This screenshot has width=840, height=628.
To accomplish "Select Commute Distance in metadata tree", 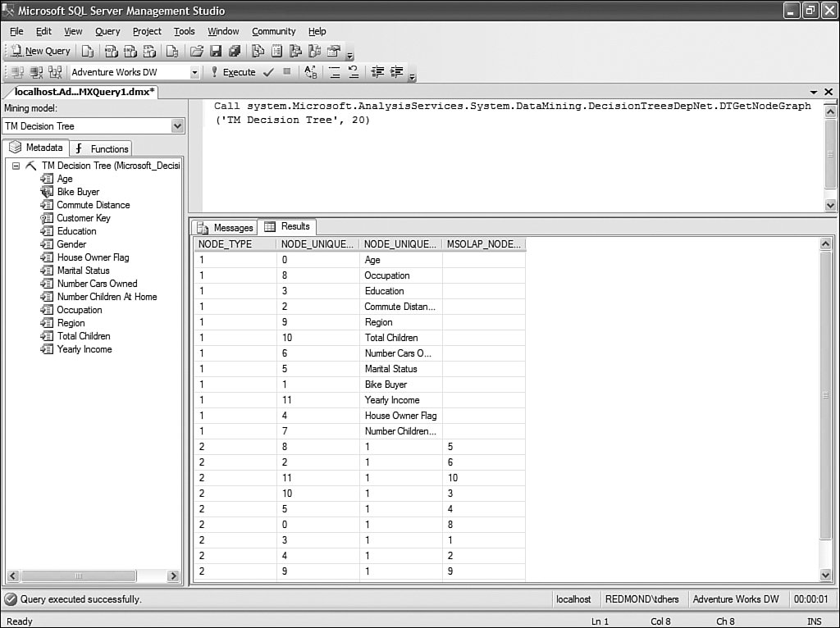I will [93, 205].
